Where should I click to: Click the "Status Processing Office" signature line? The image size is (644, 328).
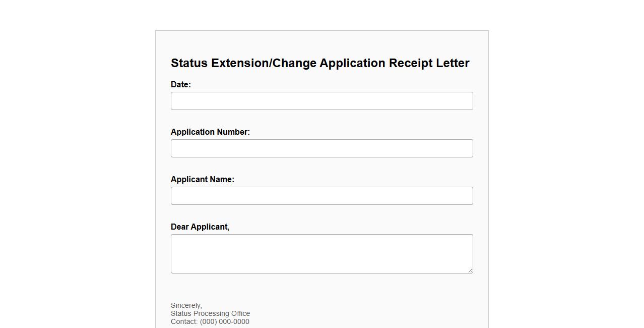(210, 314)
